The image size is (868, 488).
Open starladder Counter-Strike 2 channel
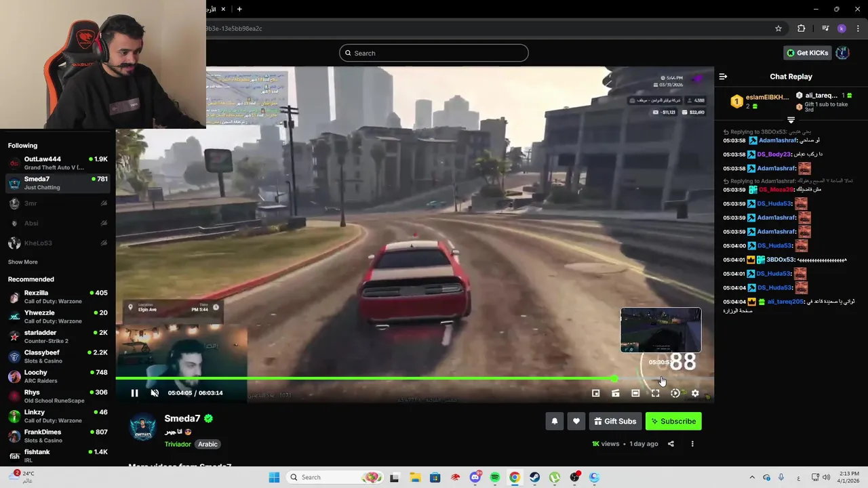coord(58,337)
